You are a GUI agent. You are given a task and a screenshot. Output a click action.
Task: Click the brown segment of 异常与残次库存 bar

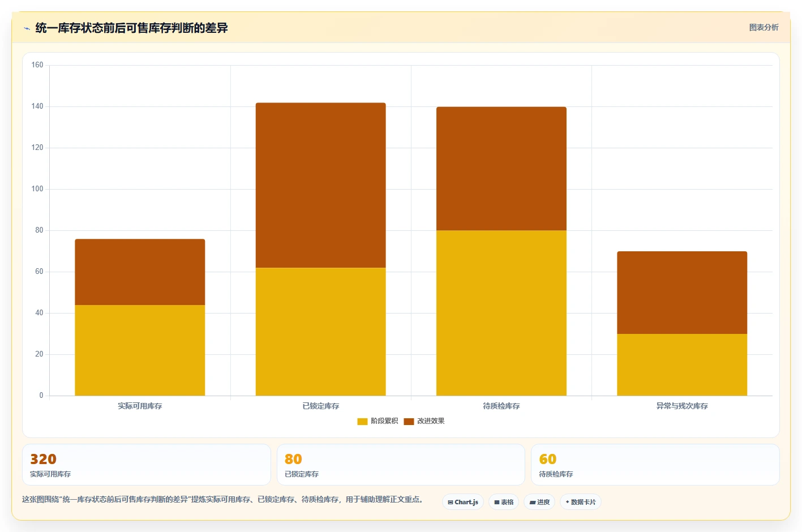(x=682, y=293)
